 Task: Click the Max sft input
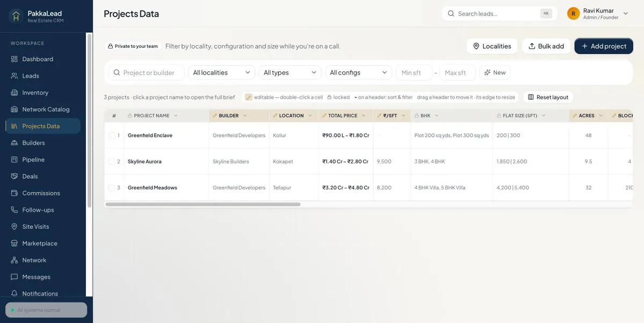457,72
